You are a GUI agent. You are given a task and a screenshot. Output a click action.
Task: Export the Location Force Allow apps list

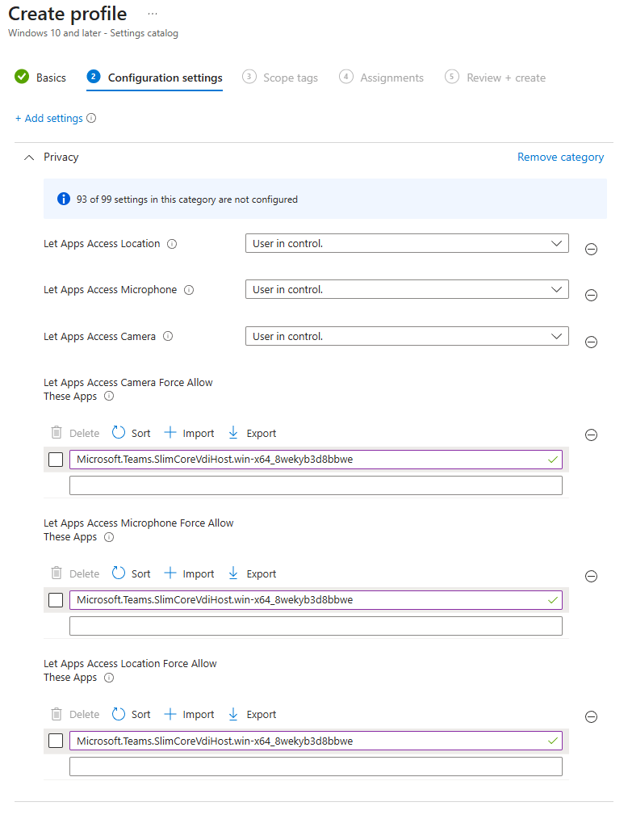253,714
